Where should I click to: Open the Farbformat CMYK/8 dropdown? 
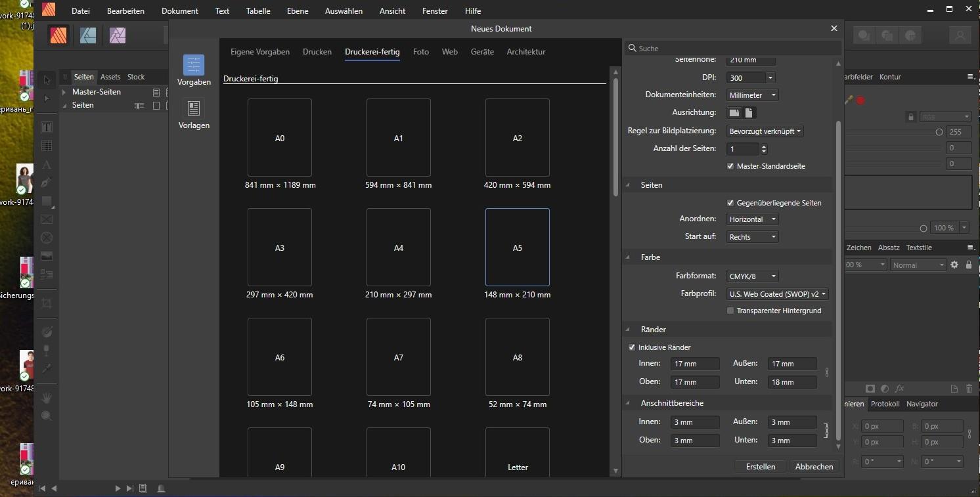tap(752, 276)
